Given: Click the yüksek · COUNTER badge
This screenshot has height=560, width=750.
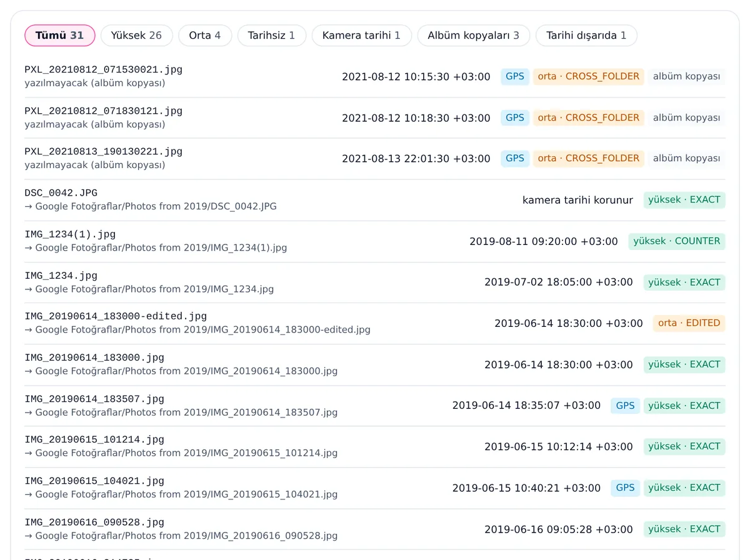Looking at the screenshot, I should pos(677,241).
